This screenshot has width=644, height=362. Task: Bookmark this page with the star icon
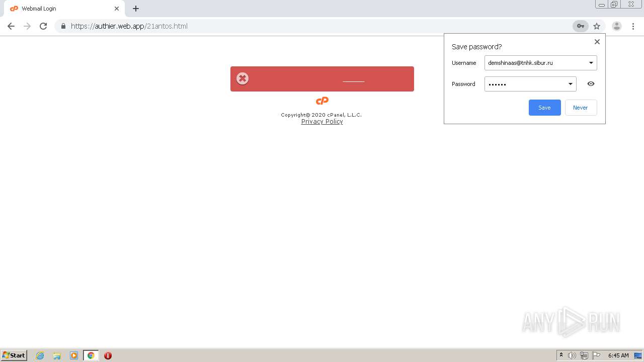(597, 26)
